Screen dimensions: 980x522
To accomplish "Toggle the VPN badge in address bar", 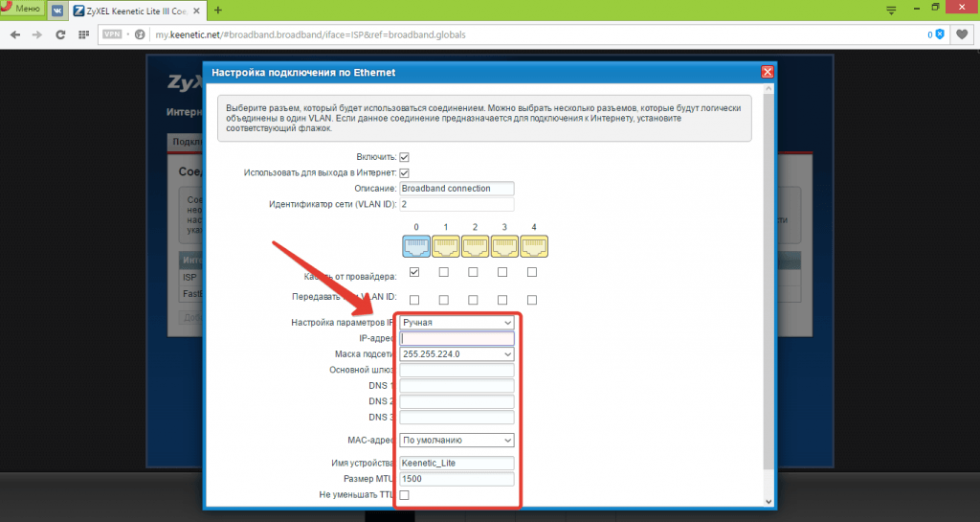I will [x=112, y=34].
